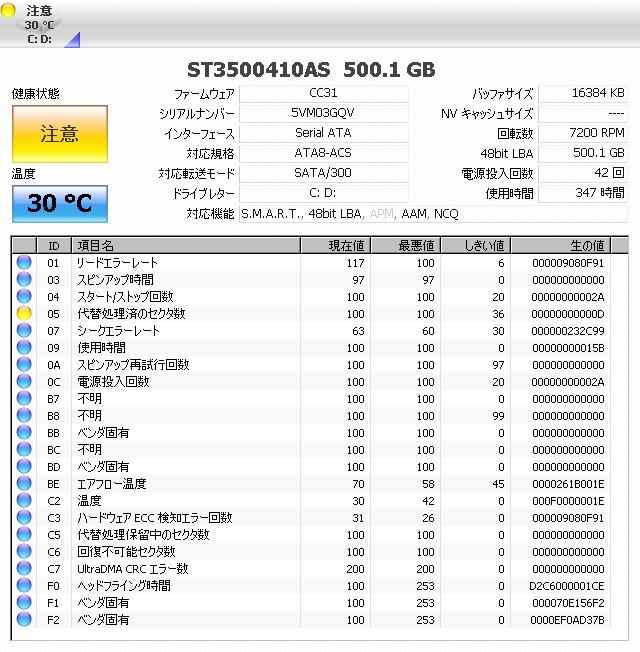Select the リードエラーレート row name
The width and height of the screenshot is (640, 652).
117,262
